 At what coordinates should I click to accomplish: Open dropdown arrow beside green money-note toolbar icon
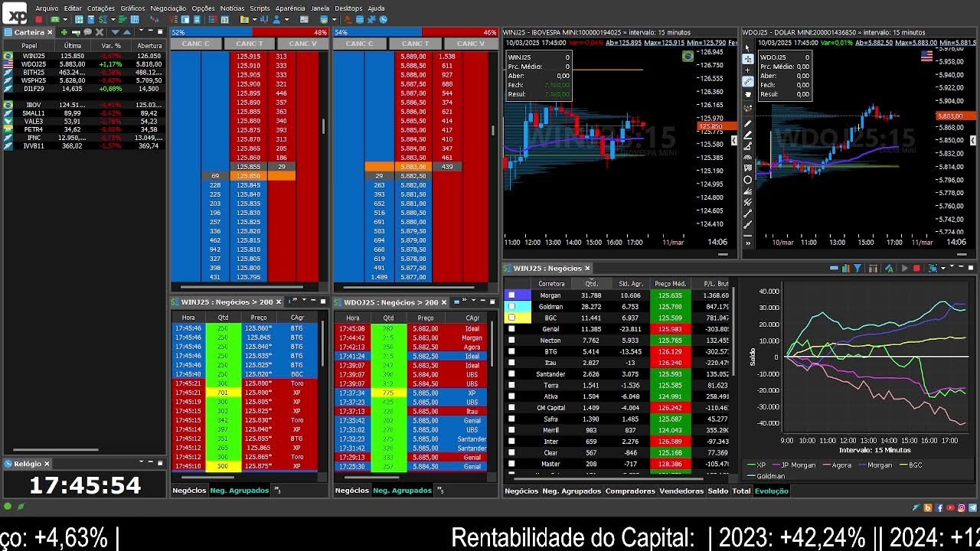coord(65,19)
